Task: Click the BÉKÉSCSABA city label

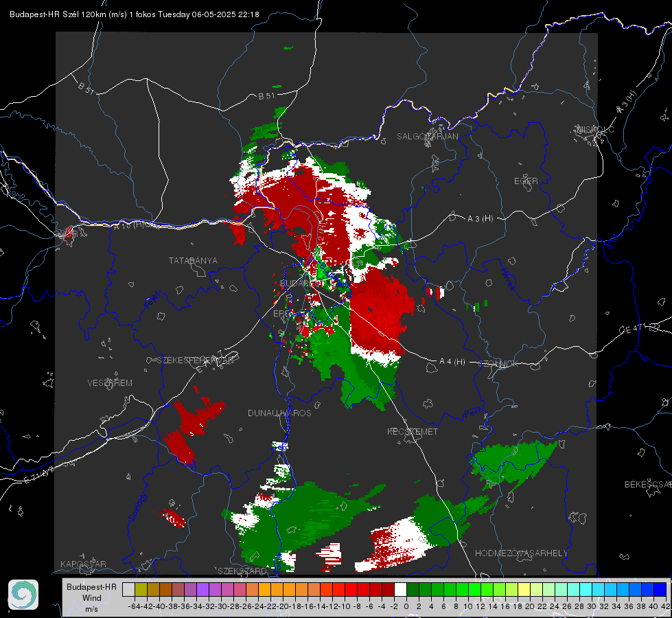Action: click(x=648, y=485)
